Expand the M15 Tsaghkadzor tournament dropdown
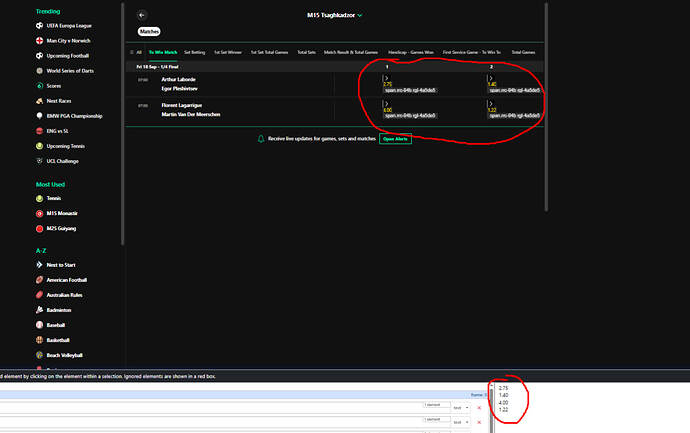The height and width of the screenshot is (433, 690). tap(360, 15)
